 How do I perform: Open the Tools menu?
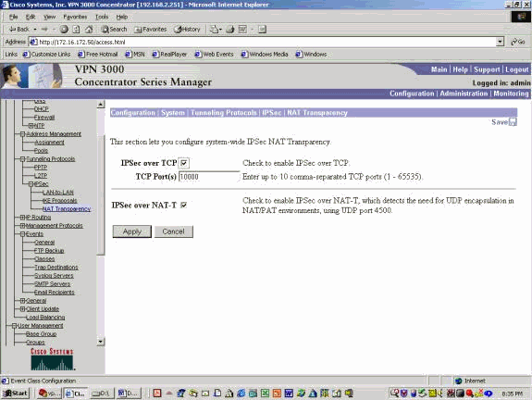(x=102, y=17)
